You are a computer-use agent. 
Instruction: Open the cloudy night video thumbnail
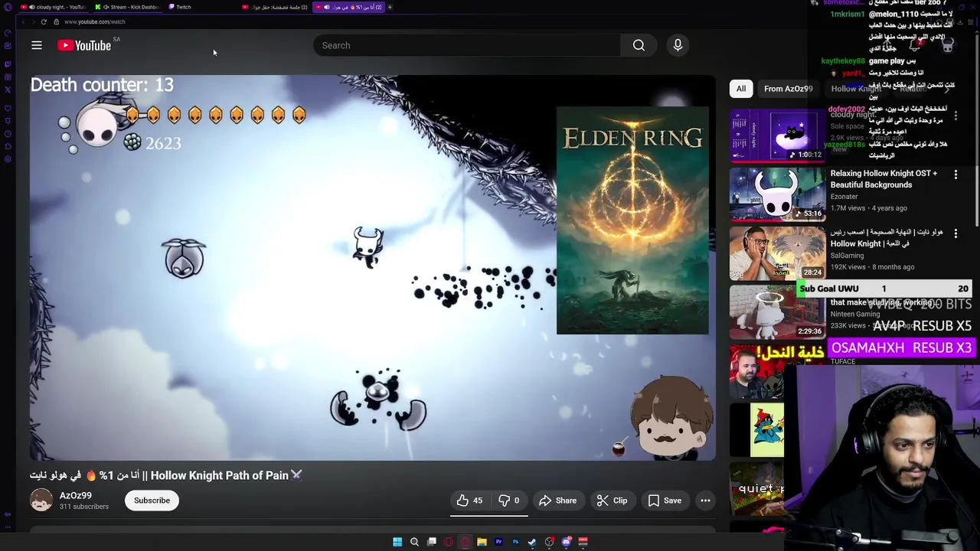pyautogui.click(x=777, y=135)
